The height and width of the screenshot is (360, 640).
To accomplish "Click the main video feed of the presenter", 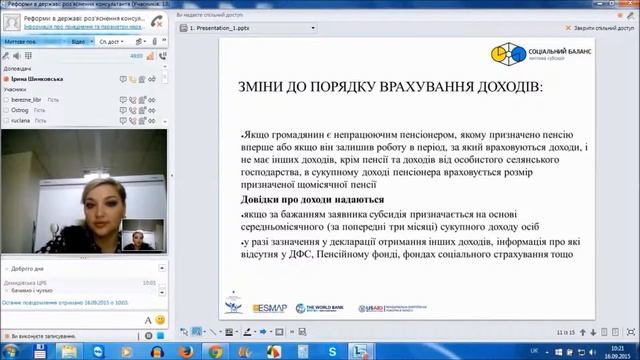I will [x=84, y=191].
